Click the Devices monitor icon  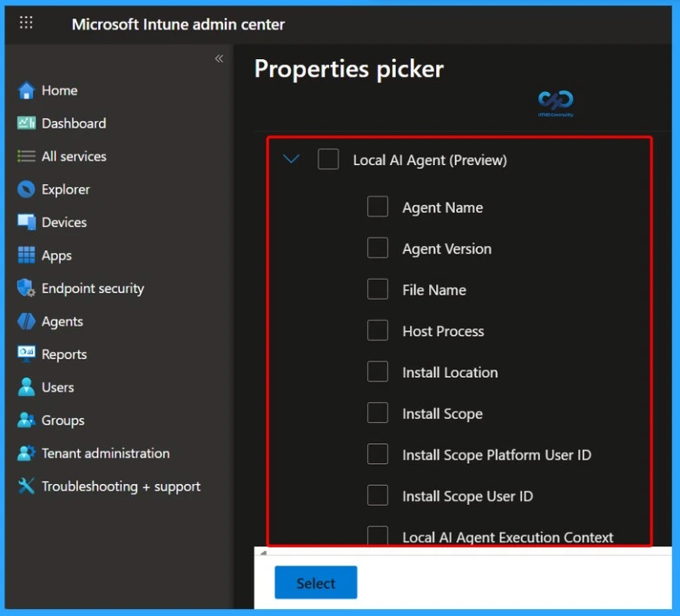click(x=26, y=222)
